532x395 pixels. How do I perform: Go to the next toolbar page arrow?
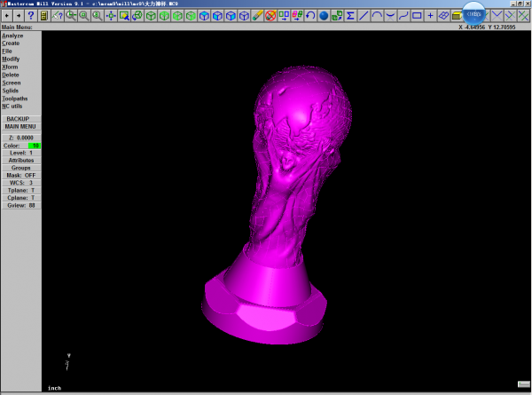click(x=19, y=16)
